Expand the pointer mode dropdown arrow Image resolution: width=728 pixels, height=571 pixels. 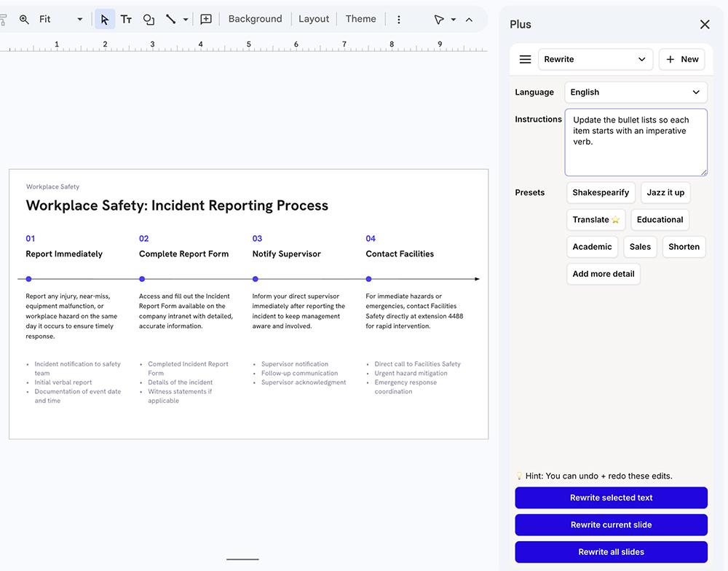tap(454, 20)
